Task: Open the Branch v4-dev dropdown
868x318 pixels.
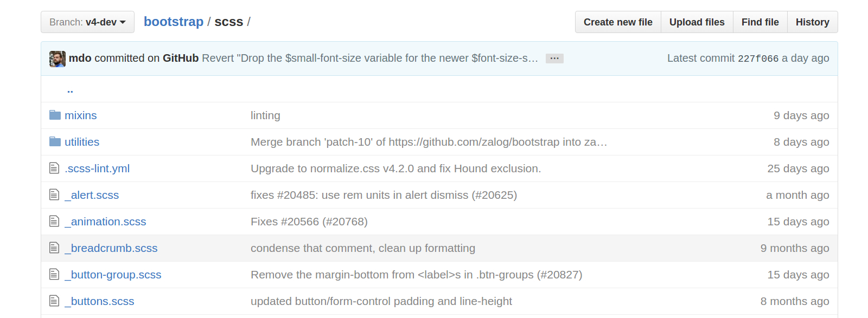Action: [x=87, y=22]
